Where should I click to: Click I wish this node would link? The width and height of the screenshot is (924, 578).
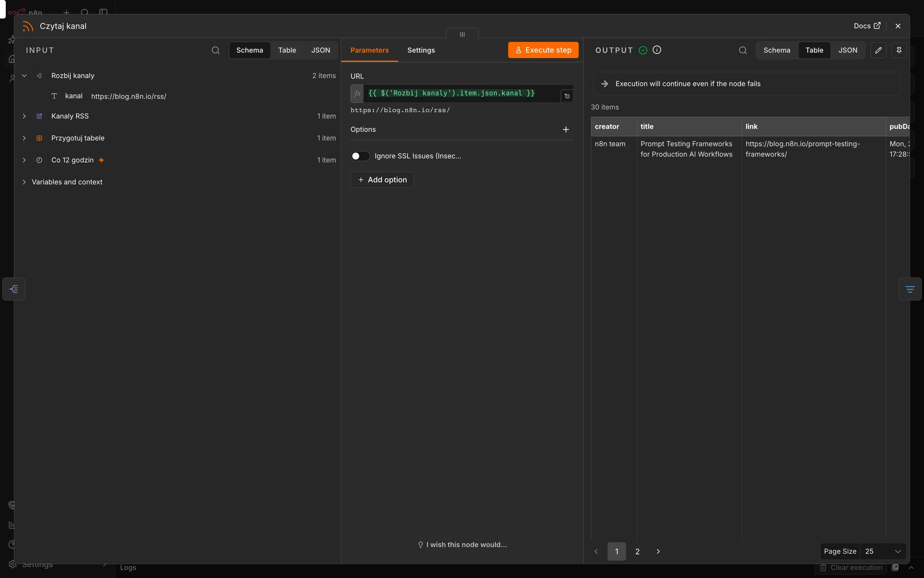(x=462, y=545)
